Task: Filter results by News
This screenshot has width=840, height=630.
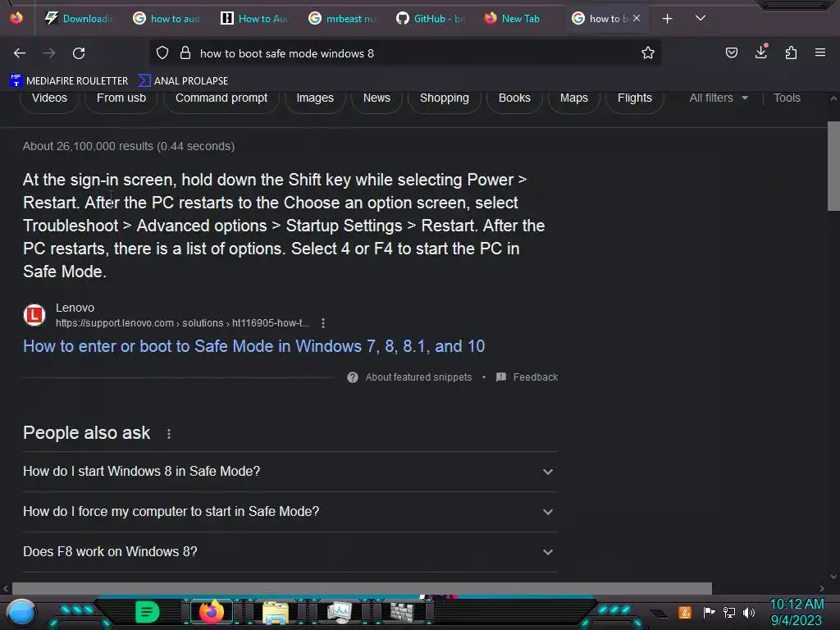Action: click(377, 98)
